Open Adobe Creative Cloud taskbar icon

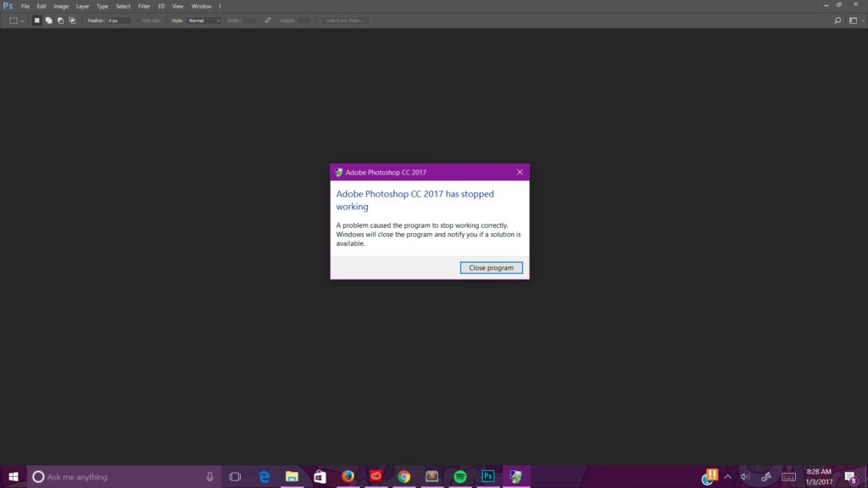click(376, 477)
